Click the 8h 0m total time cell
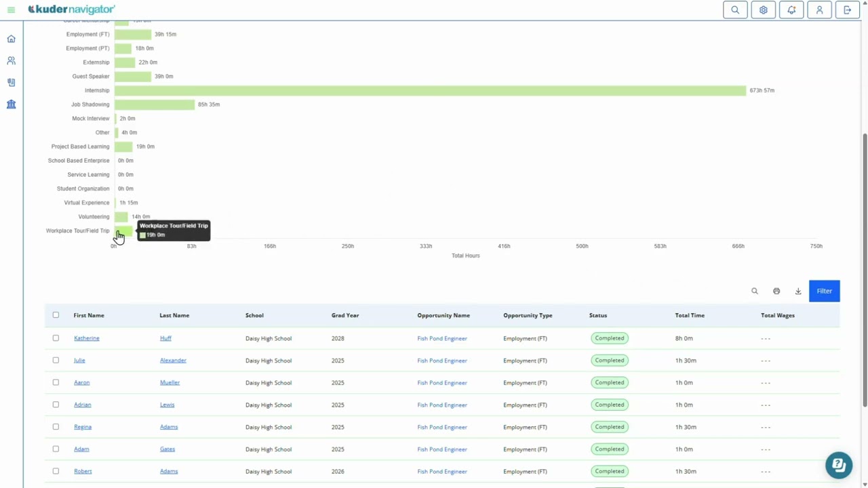 [x=684, y=338]
